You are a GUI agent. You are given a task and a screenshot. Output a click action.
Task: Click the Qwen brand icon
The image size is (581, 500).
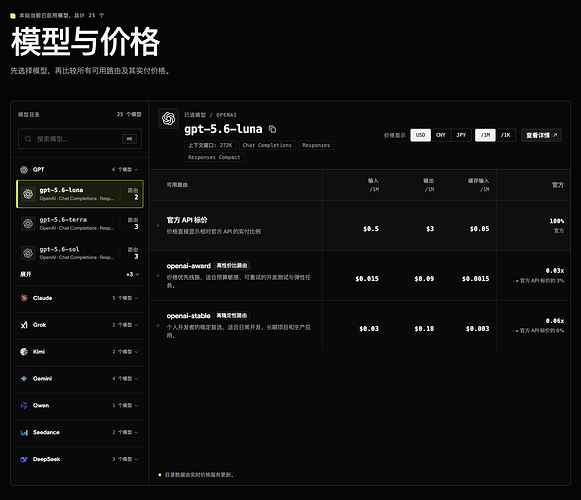pyautogui.click(x=24, y=405)
